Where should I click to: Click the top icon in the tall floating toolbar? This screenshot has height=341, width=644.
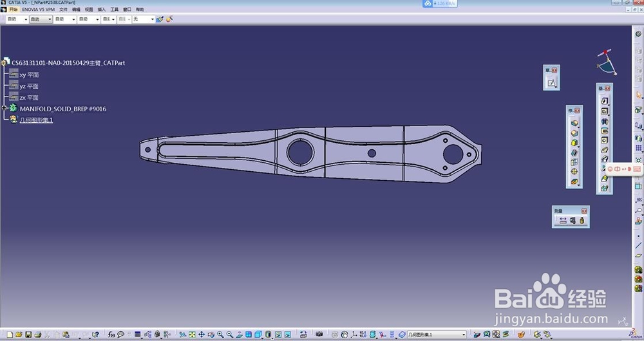click(x=604, y=101)
